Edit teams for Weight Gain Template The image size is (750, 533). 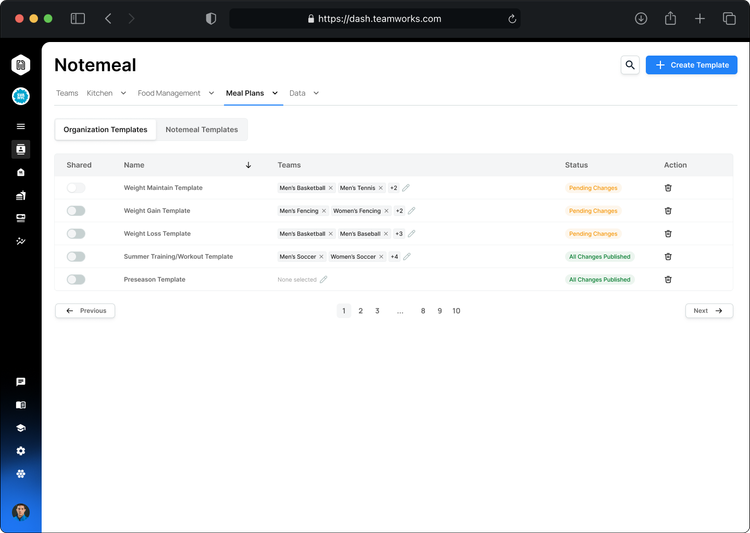(411, 211)
